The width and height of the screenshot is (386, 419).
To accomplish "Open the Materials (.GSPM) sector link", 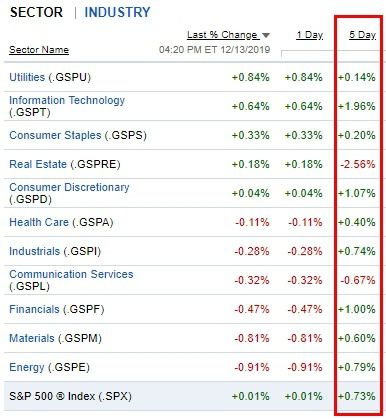I will [55, 338].
